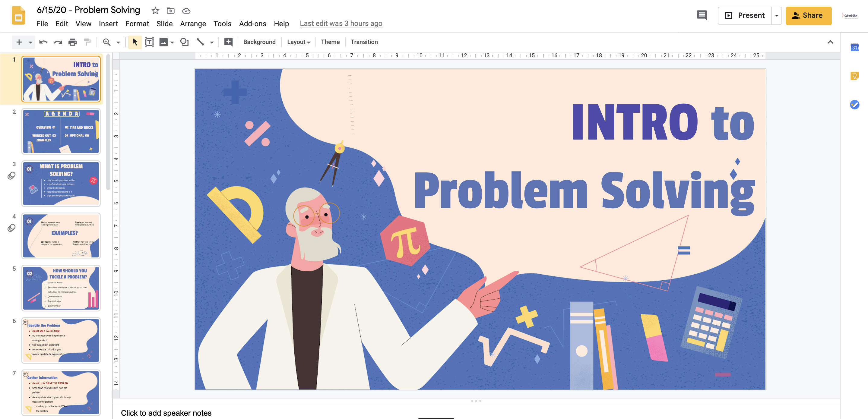Open the Add-ons menu
868x419 pixels.
coord(252,24)
